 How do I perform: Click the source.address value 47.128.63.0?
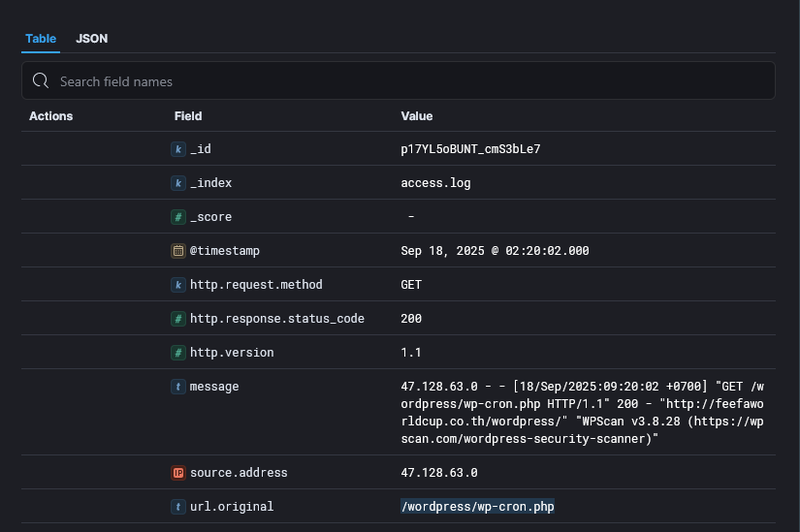coord(439,473)
